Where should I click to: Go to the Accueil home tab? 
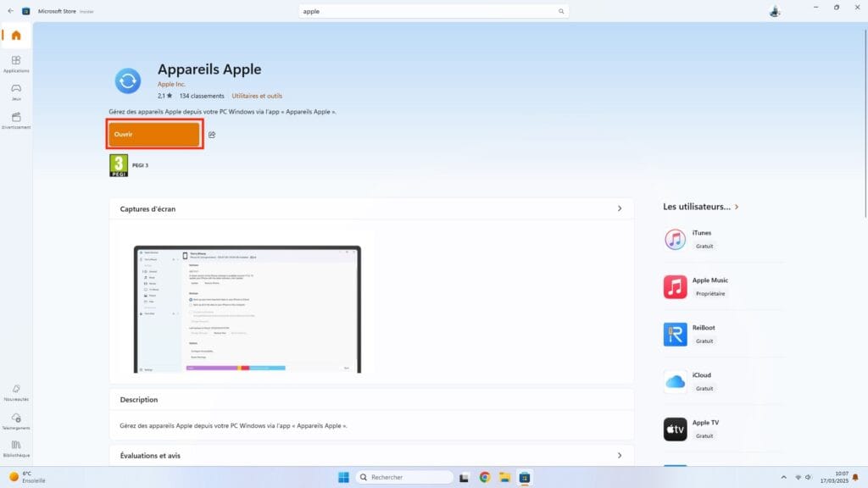16,36
